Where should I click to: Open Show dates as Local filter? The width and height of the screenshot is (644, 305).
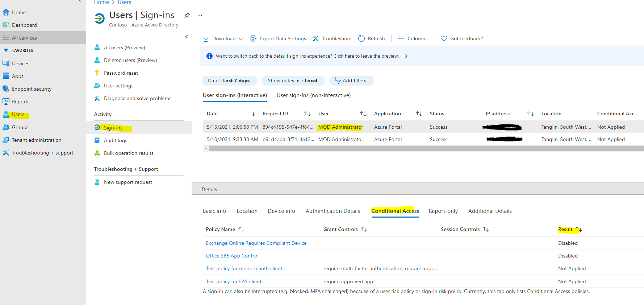(x=293, y=81)
